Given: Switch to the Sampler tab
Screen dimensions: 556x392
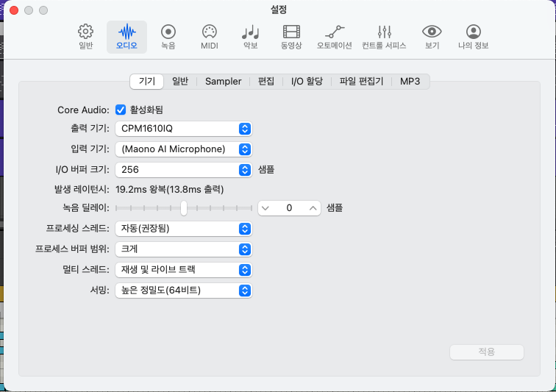Looking at the screenshot, I should [x=223, y=82].
